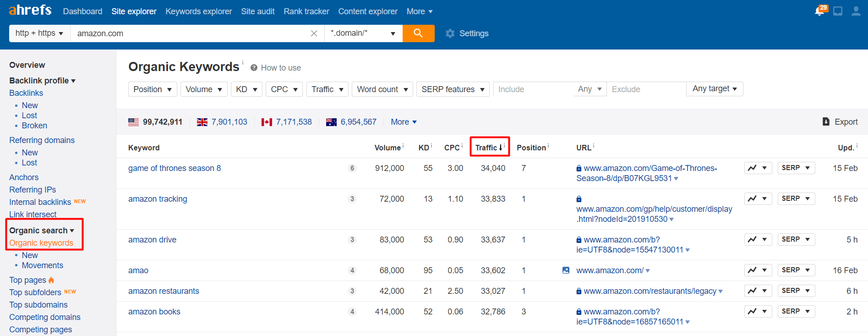This screenshot has width=868, height=336.
Task: Open the trend chart for amazon tracking
Action: click(758, 199)
